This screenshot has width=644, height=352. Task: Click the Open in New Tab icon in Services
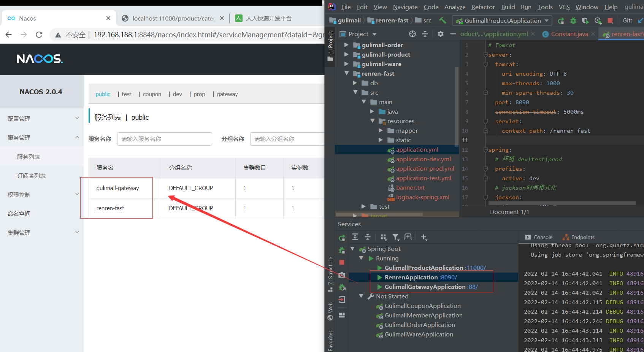(x=408, y=237)
